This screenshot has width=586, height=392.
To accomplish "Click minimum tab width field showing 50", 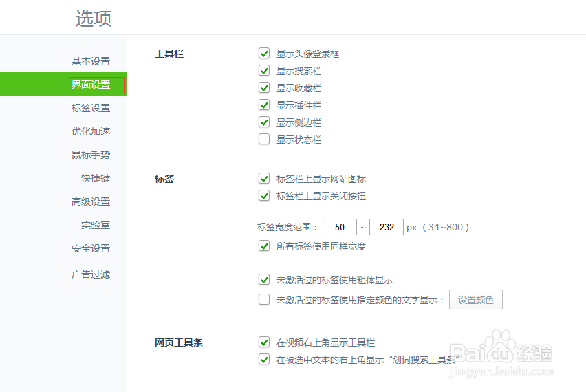I will pos(339,227).
